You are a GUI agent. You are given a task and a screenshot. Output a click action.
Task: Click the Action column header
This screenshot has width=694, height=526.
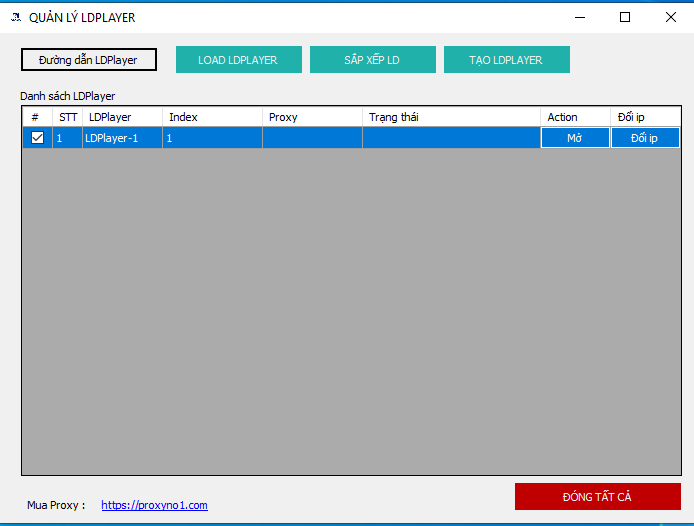coord(575,117)
